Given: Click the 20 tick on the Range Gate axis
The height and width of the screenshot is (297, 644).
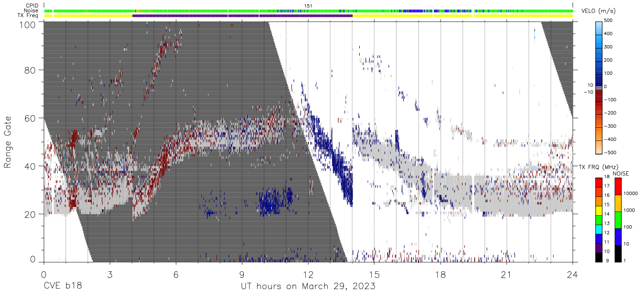Looking at the screenshot, I should click(x=30, y=214).
